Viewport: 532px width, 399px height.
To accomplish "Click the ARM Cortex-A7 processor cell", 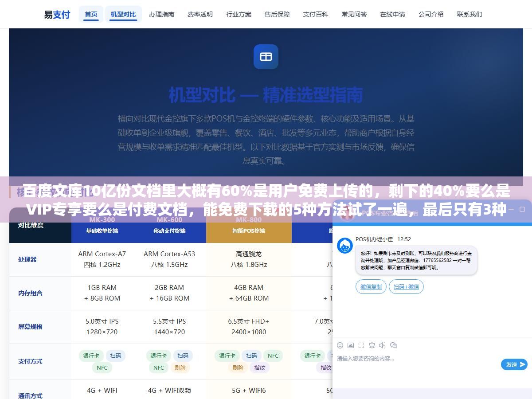I will point(102,259).
